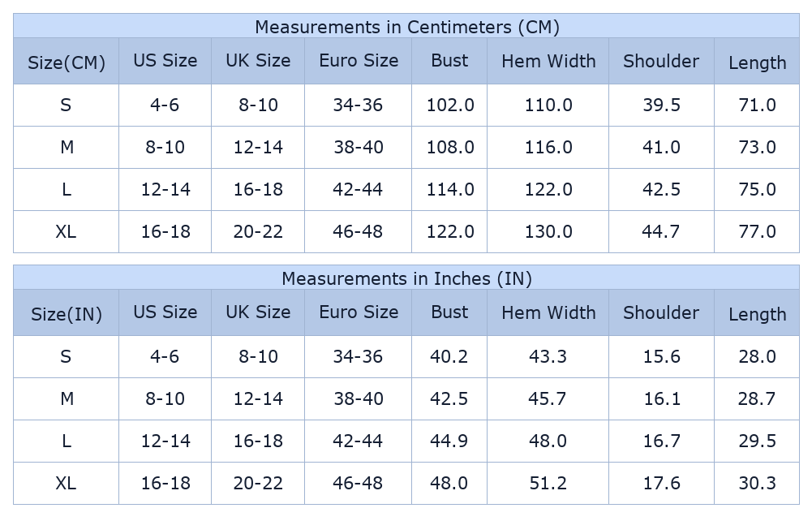Click the Bust header in the centimeters table

click(449, 61)
